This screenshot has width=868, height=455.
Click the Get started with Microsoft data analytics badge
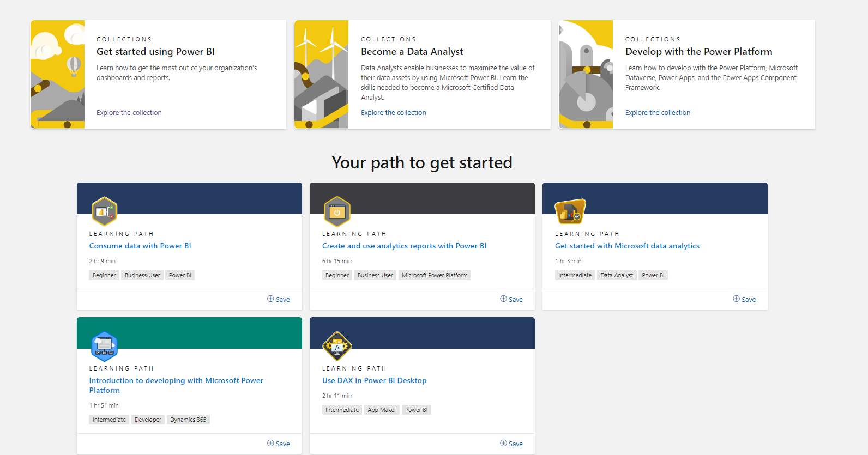coord(570,211)
